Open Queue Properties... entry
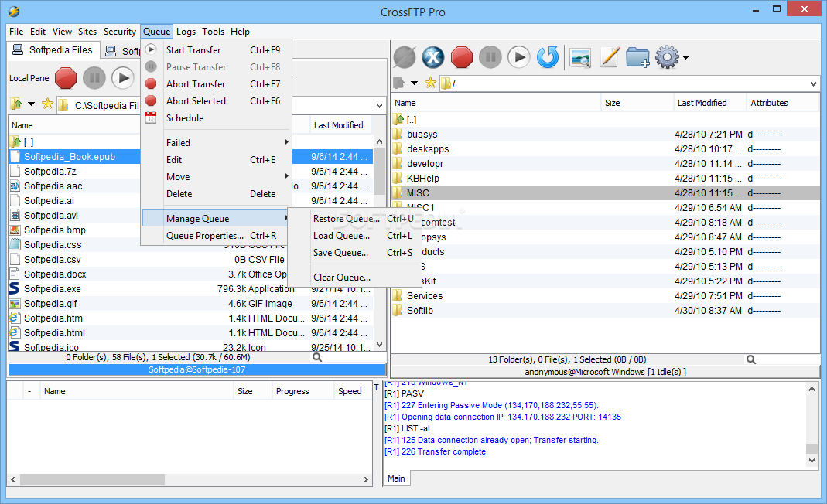The height and width of the screenshot is (504, 827). coord(216,236)
